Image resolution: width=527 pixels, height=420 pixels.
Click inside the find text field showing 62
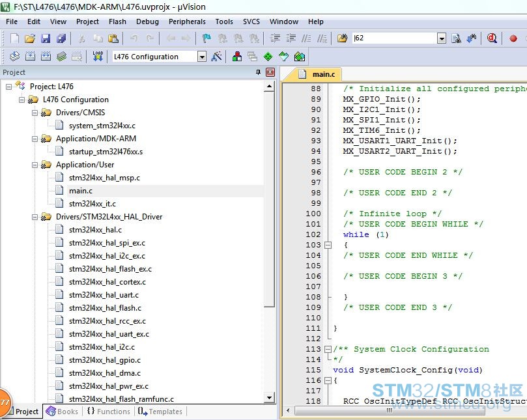[395, 38]
